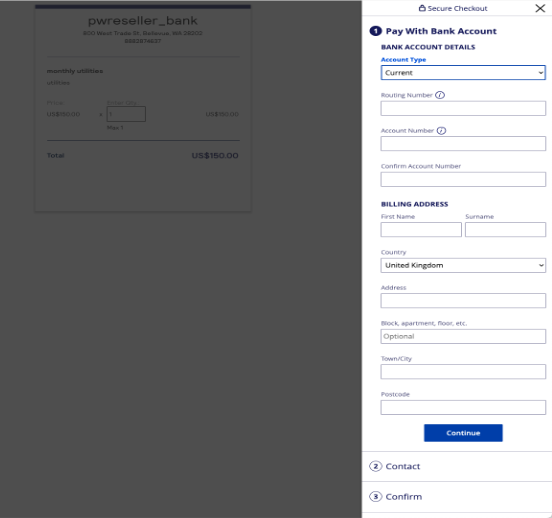Click the Account Number info icon
Viewport: 552px width, 518px height.
(x=441, y=131)
